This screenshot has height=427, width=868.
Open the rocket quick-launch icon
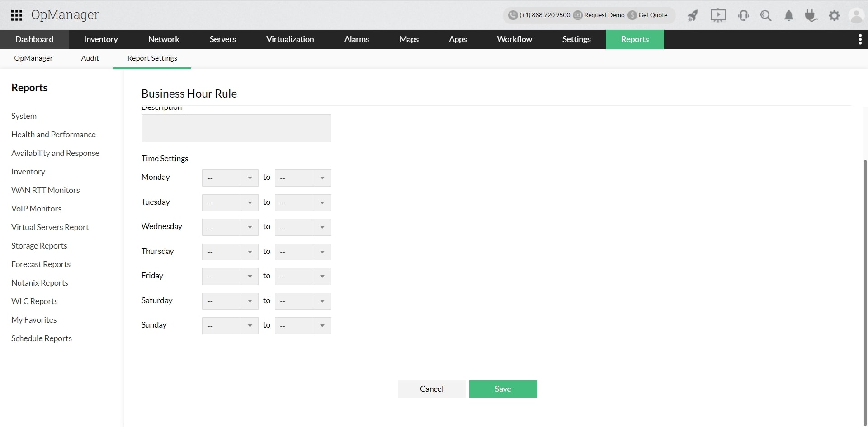pos(693,15)
